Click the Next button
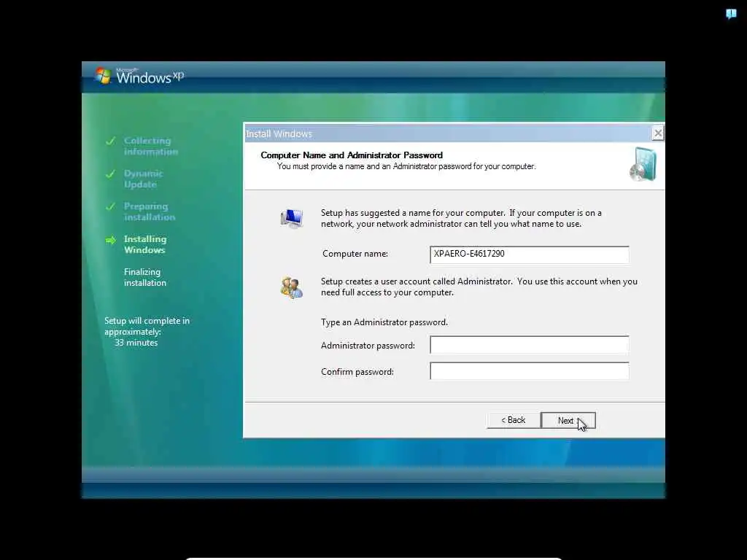Screen dimensions: 747x560 (x=568, y=421)
